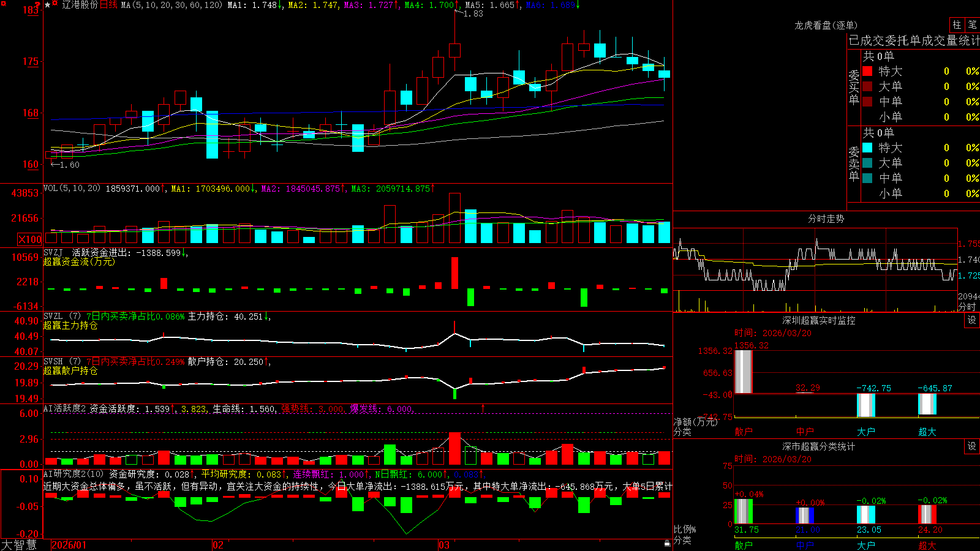Click the SVZJ indicator name
The width and height of the screenshot is (980, 551).
tap(53, 252)
